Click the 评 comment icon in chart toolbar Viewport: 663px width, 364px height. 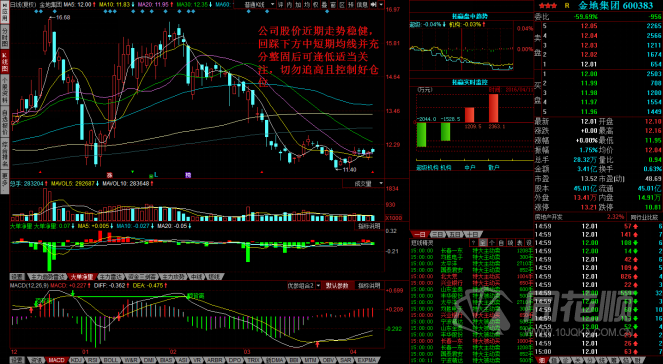click(281, 5)
